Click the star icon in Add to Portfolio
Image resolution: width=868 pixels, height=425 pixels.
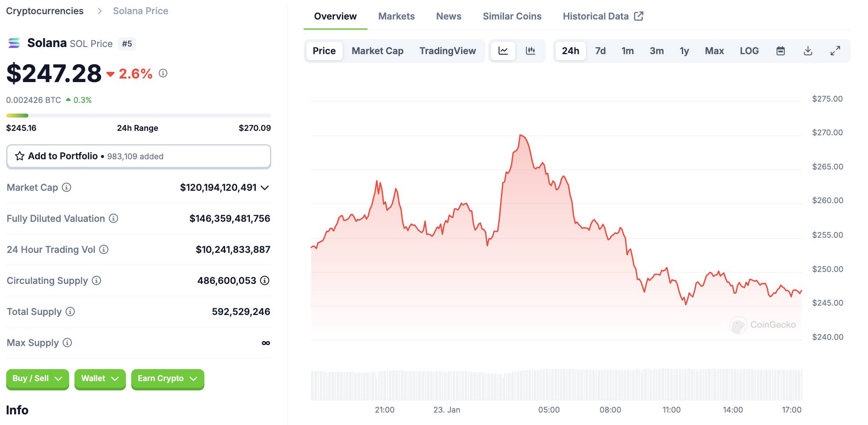20,156
